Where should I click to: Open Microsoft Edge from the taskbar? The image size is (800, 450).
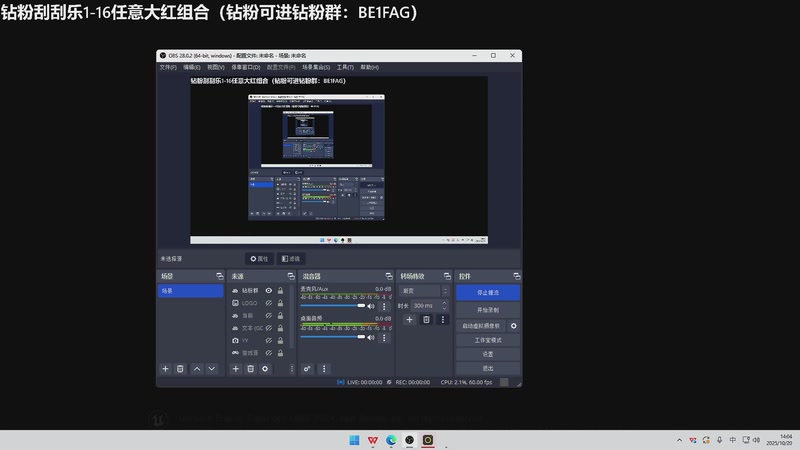pos(391,440)
